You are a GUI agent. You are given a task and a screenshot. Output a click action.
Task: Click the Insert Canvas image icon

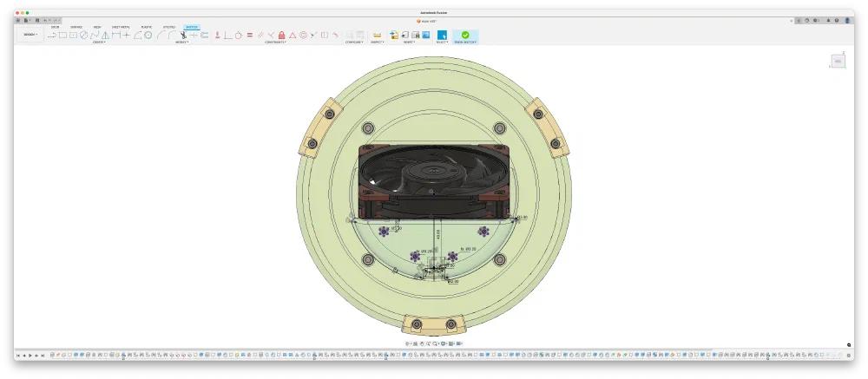point(425,35)
